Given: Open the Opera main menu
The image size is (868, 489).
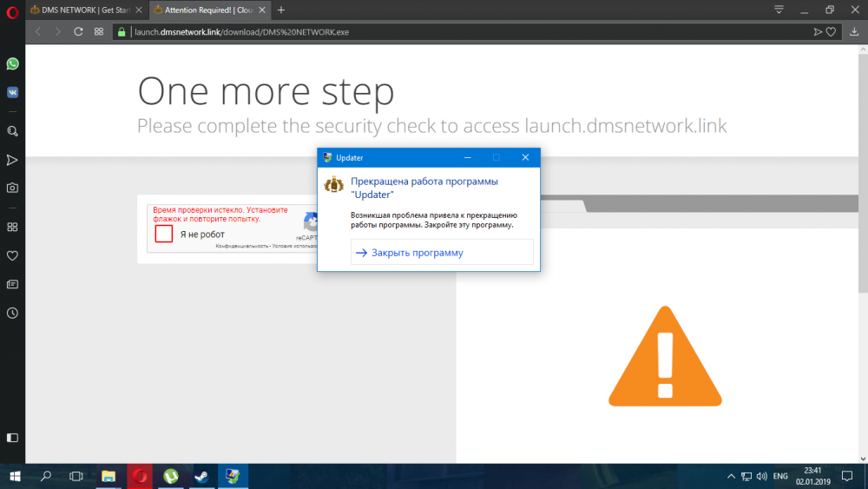Looking at the screenshot, I should (11, 10).
